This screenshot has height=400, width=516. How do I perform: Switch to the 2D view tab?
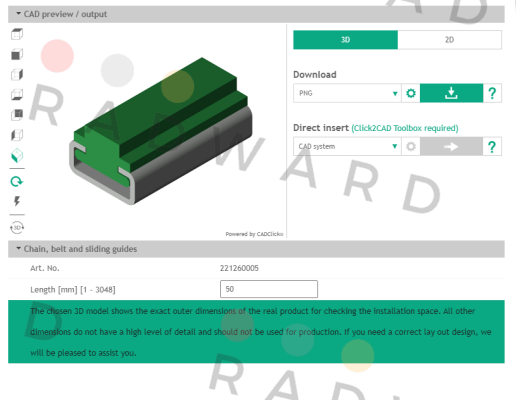[x=449, y=40]
